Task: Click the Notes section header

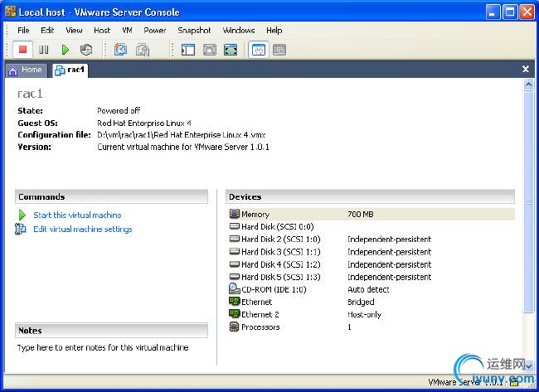Action: (112, 330)
